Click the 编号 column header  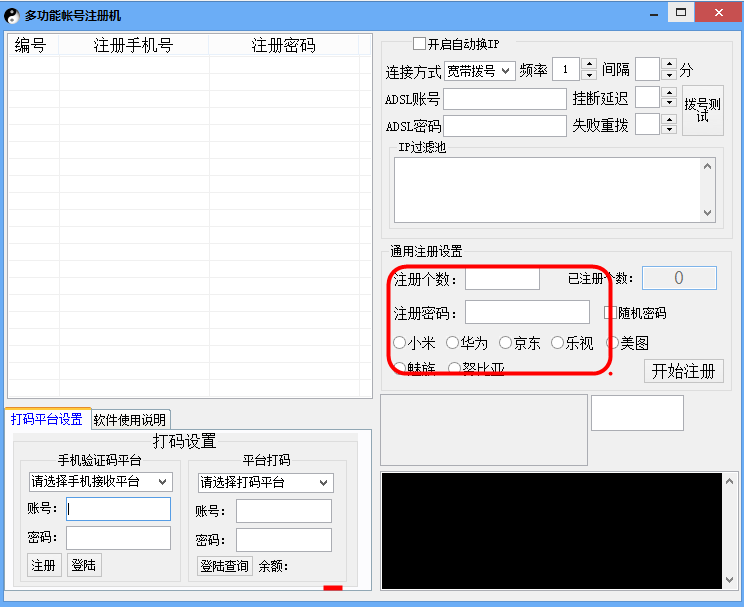coord(33,45)
